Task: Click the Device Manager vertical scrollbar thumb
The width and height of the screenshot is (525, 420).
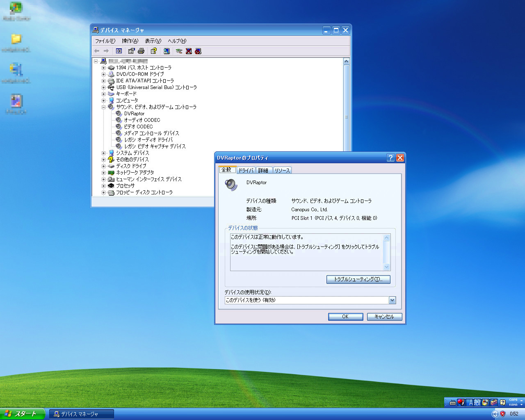Action: click(346, 117)
